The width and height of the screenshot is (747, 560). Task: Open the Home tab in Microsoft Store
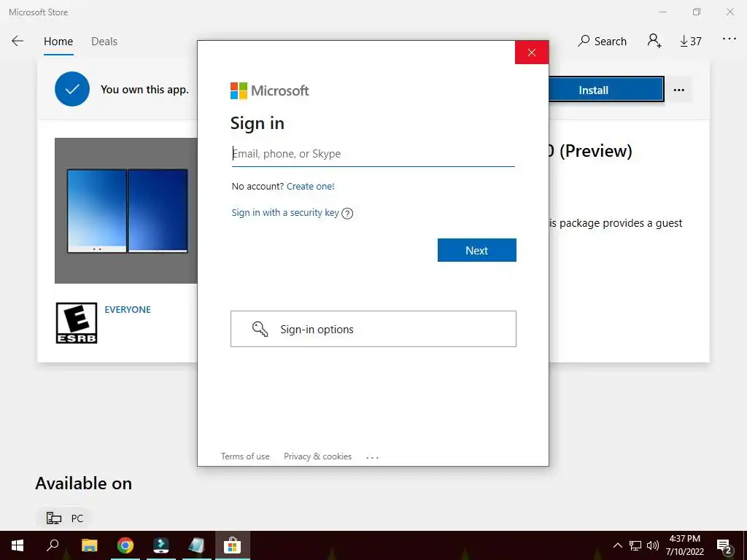58,42
